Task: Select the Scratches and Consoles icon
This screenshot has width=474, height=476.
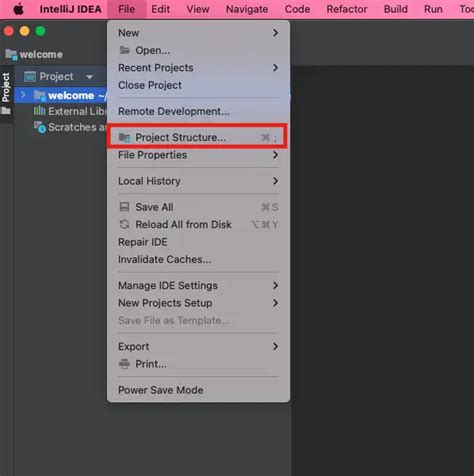Action: tap(40, 127)
